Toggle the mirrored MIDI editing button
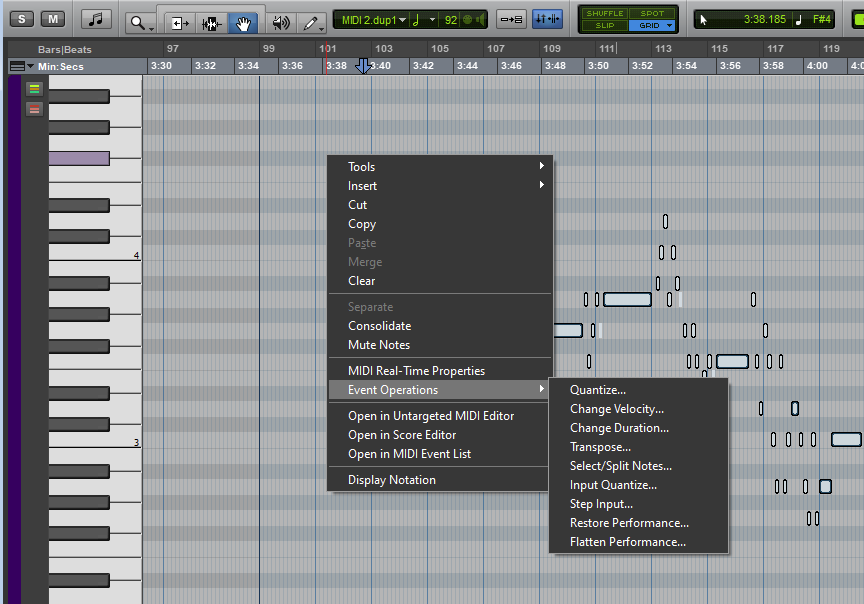 [548, 19]
